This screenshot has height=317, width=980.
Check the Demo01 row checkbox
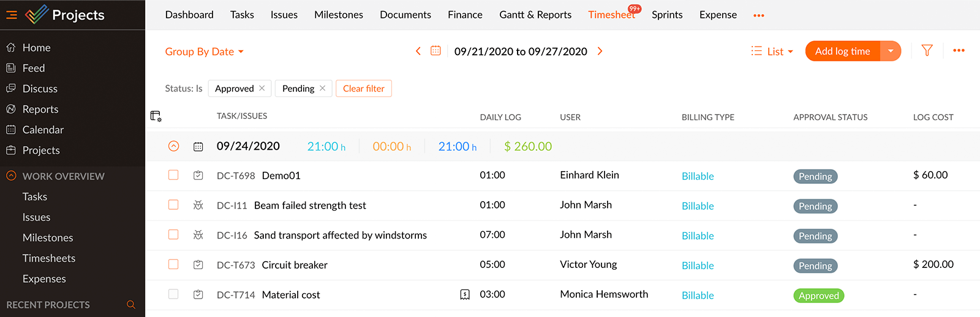(x=173, y=175)
